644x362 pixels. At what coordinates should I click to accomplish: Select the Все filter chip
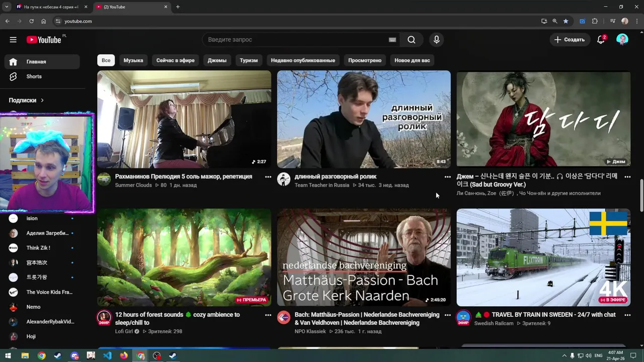pyautogui.click(x=106, y=60)
